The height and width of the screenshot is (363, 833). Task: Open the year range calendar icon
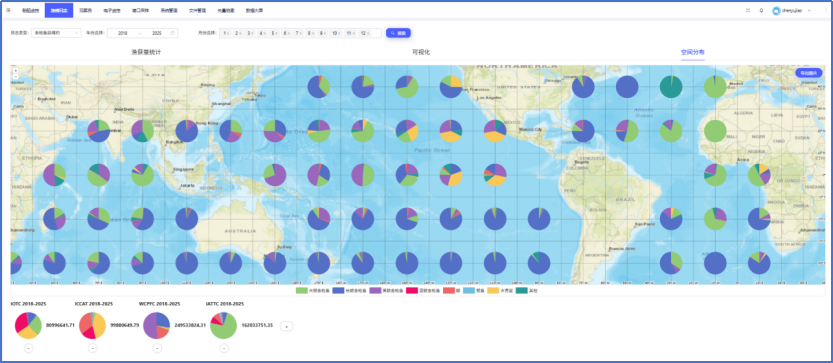pyautogui.click(x=172, y=33)
